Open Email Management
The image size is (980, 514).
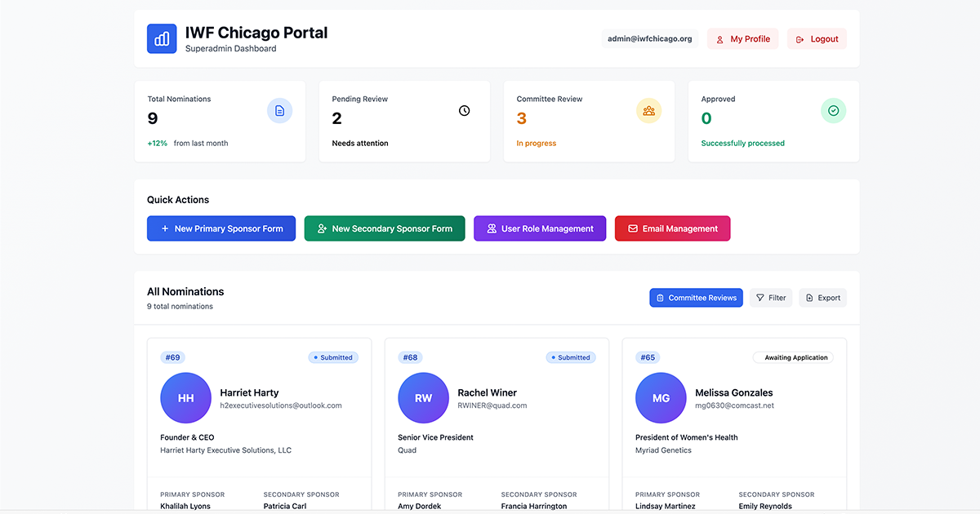(672, 228)
